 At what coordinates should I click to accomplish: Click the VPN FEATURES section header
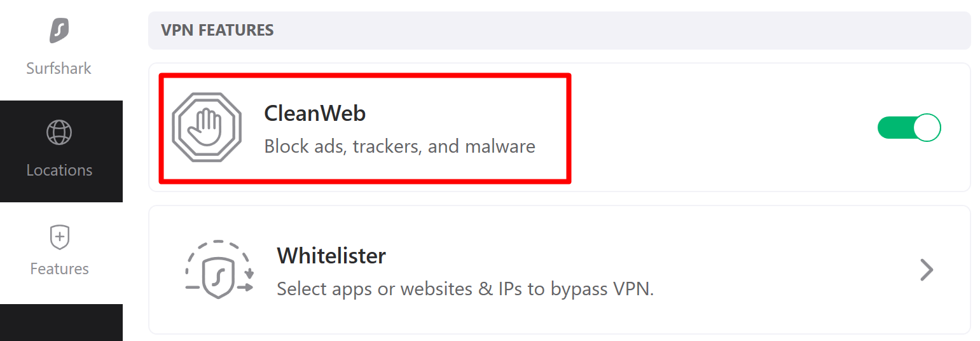[x=217, y=30]
